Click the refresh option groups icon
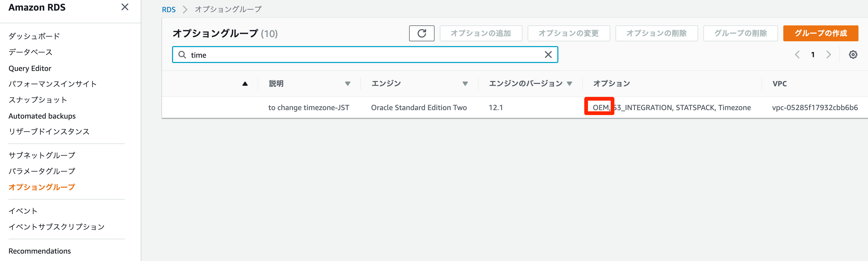 click(422, 33)
